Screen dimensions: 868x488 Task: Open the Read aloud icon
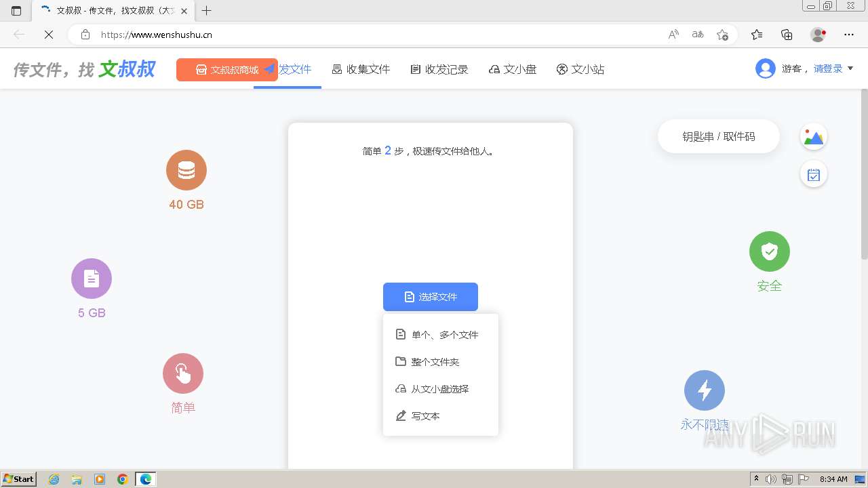[x=673, y=35]
